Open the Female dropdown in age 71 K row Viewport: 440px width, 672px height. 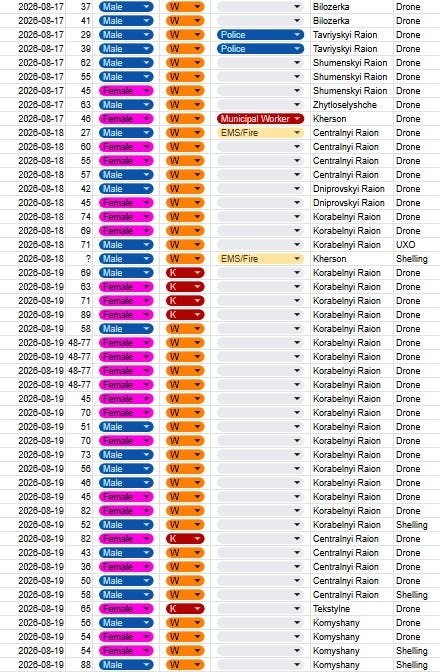(126, 301)
